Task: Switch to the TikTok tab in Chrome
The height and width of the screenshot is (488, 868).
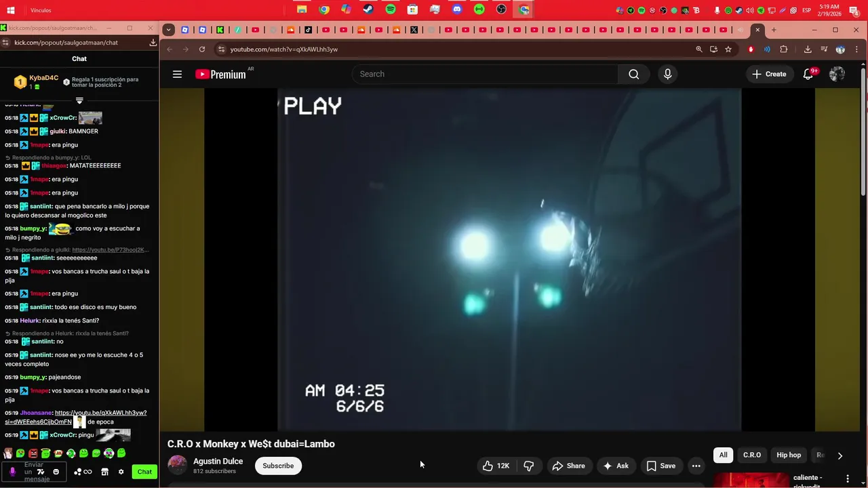Action: click(x=309, y=30)
